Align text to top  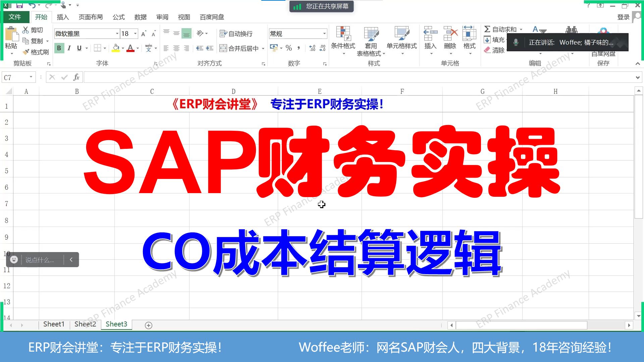click(166, 33)
